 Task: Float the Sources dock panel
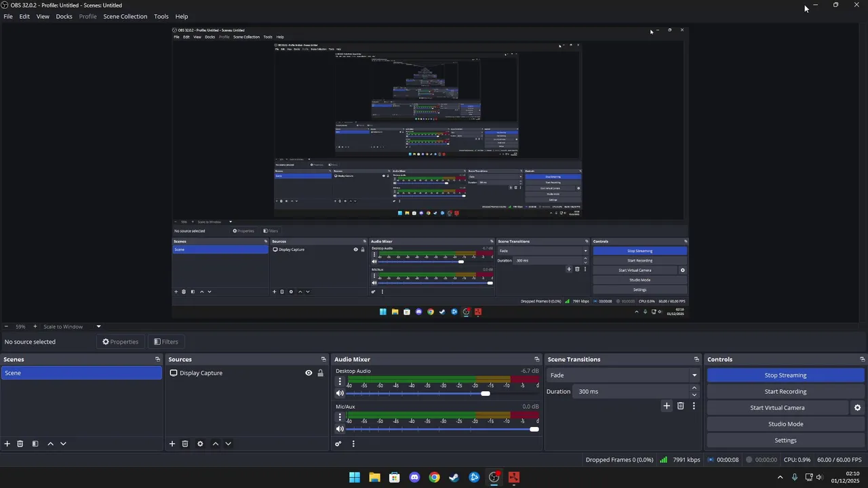[323, 359]
